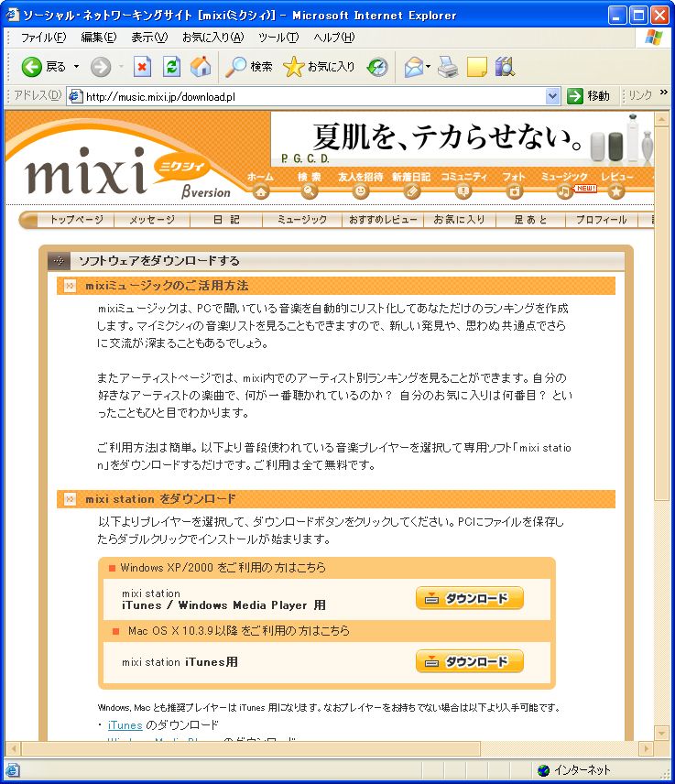Click the Print icon

coord(448,67)
